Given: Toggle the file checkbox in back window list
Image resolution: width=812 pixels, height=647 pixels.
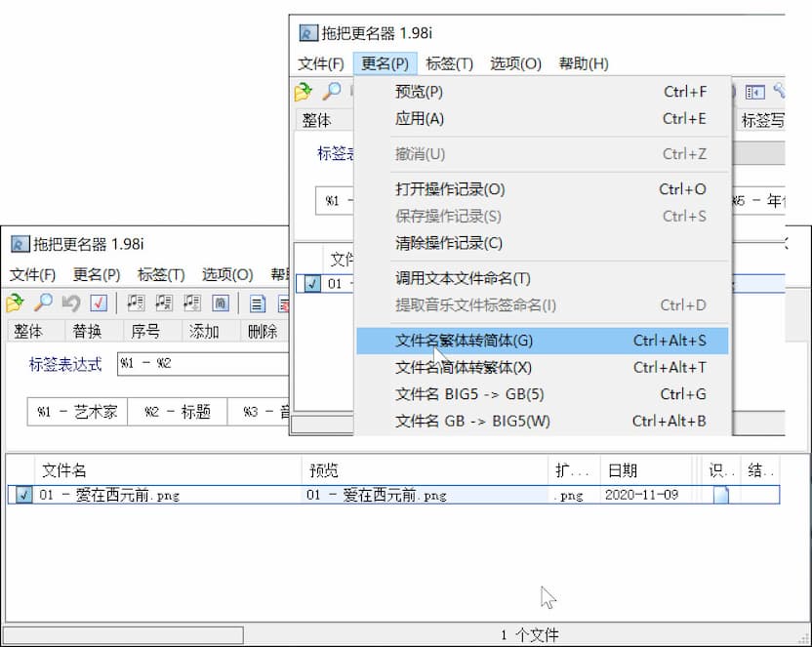Looking at the screenshot, I should [311, 284].
